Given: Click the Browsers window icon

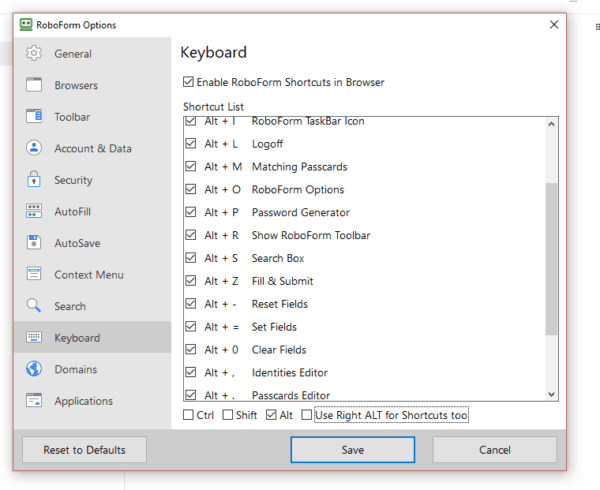Looking at the screenshot, I should coord(34,85).
